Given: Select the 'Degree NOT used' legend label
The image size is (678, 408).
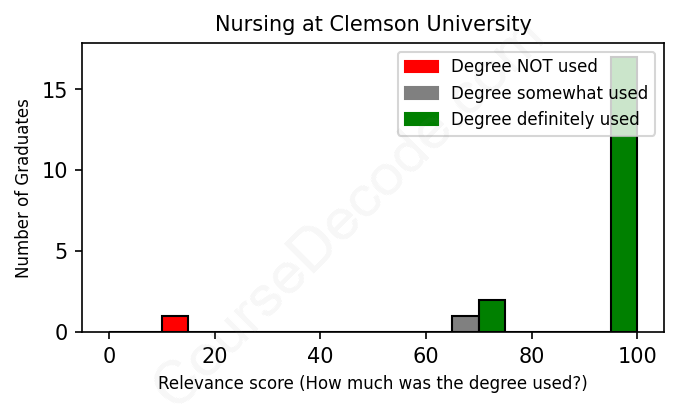Looking at the screenshot, I should pos(524,67).
